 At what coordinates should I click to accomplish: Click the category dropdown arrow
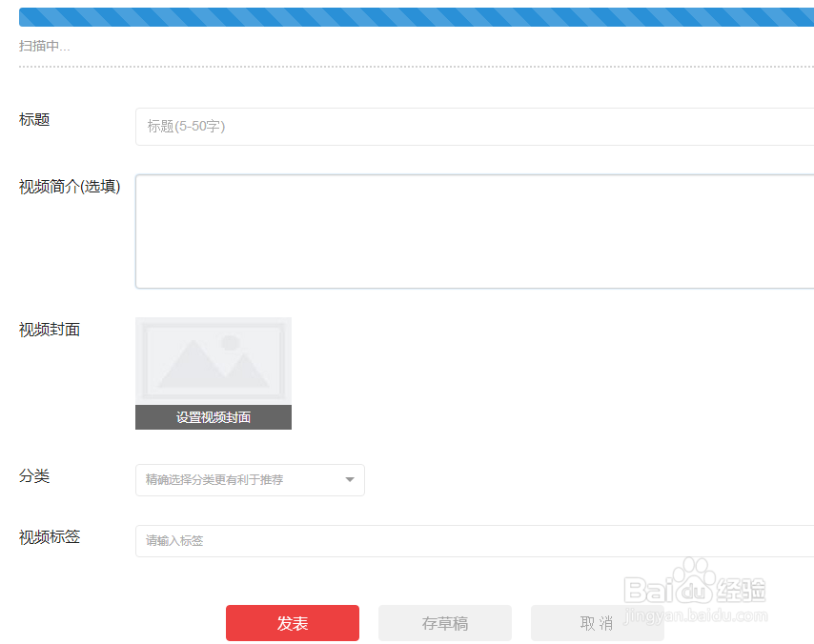350,480
